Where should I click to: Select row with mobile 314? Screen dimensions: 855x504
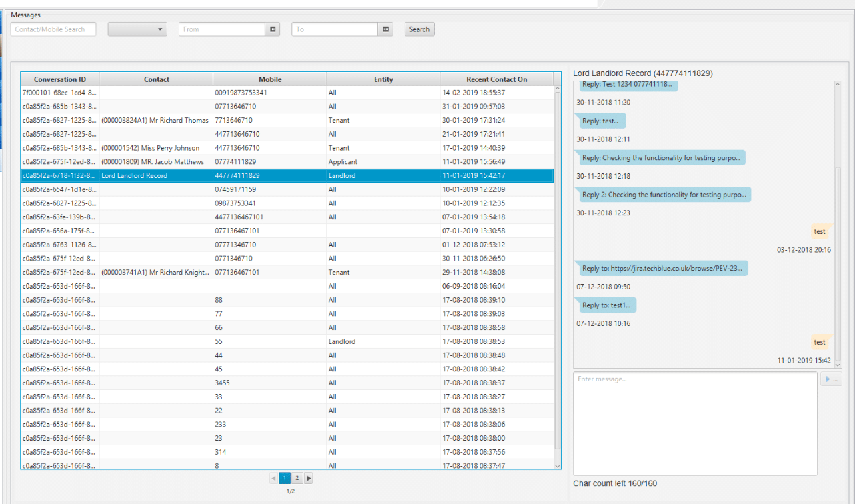pyautogui.click(x=287, y=452)
